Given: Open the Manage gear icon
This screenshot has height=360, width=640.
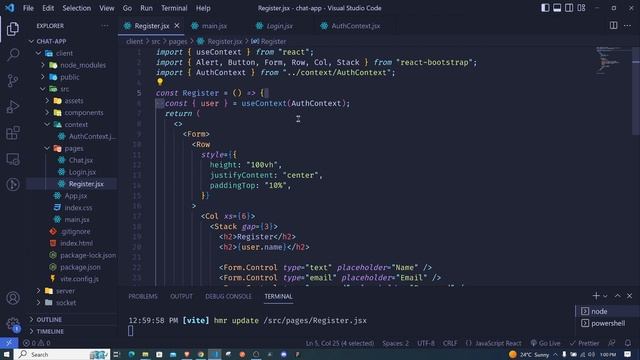Looking at the screenshot, I should [x=13, y=324].
